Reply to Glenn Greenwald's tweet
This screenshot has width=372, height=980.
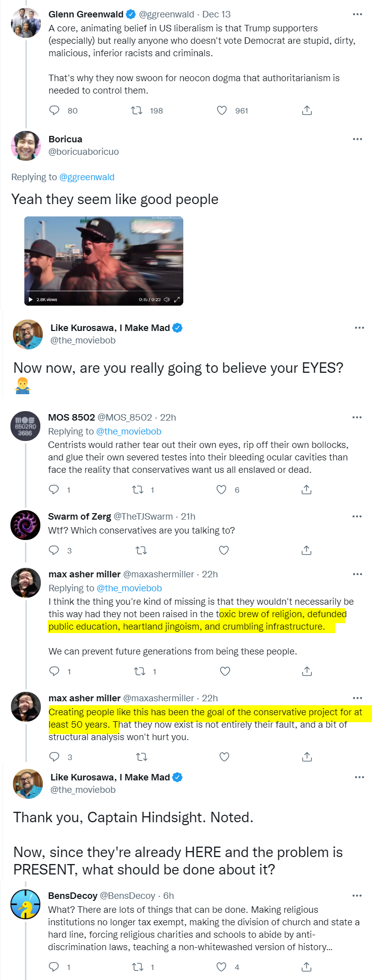click(54, 110)
